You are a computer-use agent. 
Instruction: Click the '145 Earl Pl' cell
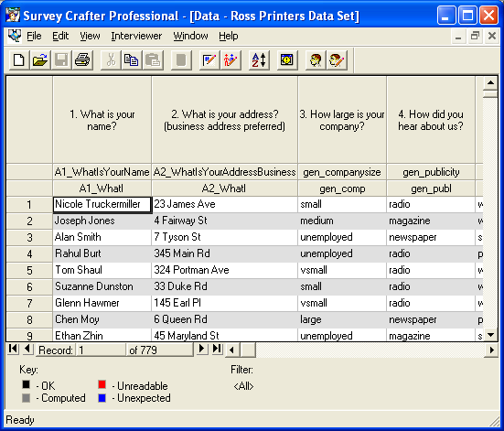point(224,303)
